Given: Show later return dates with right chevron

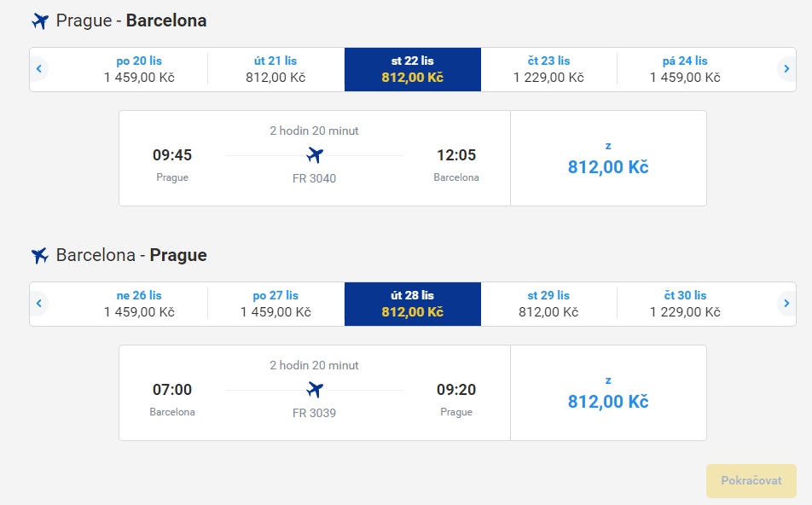Looking at the screenshot, I should click(x=786, y=304).
